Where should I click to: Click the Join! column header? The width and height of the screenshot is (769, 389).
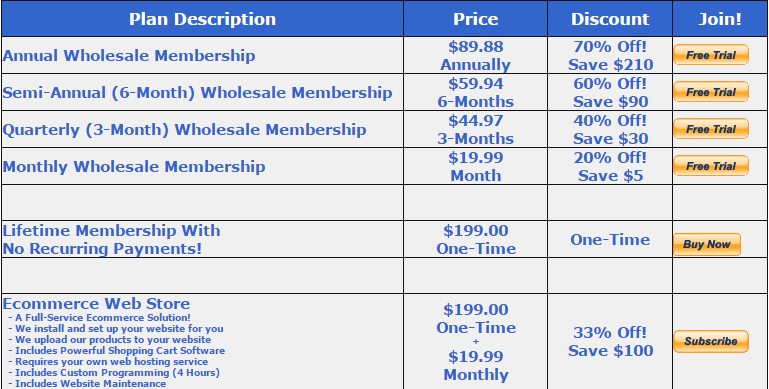(x=720, y=19)
